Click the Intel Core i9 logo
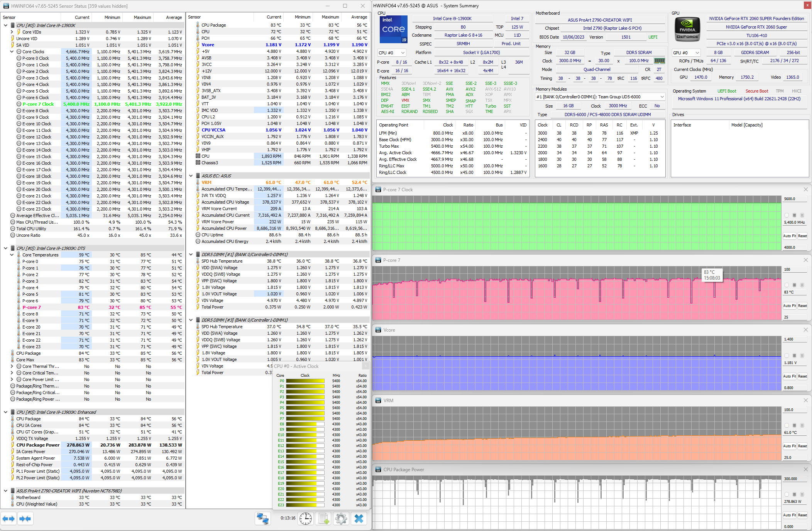 393,29
